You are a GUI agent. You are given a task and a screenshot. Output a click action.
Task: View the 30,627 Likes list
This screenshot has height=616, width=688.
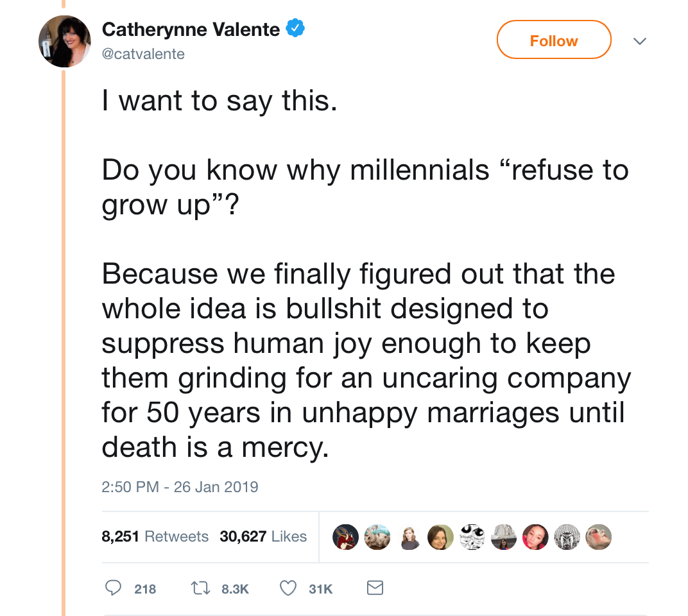pyautogui.click(x=263, y=536)
